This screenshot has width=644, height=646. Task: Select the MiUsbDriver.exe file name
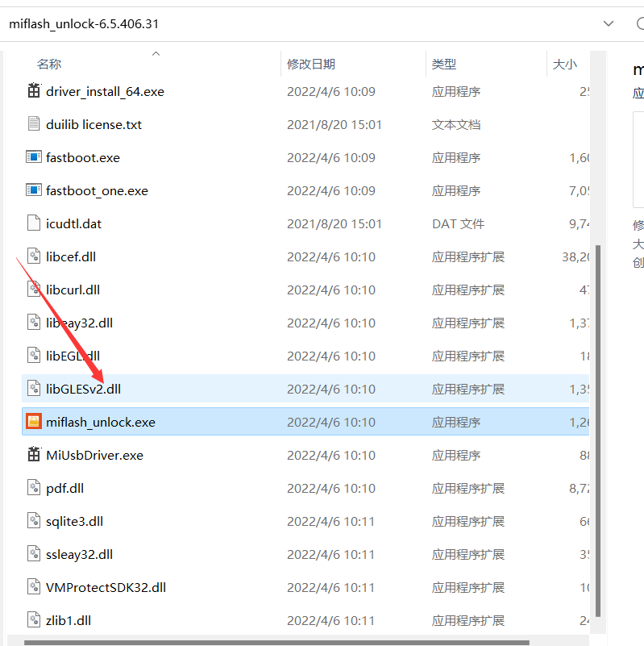[x=95, y=455]
